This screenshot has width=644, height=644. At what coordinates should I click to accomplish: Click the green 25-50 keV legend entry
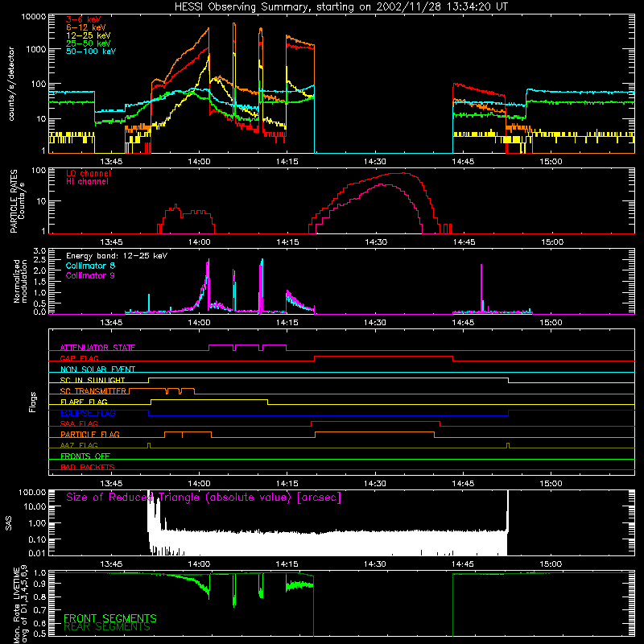coord(89,43)
